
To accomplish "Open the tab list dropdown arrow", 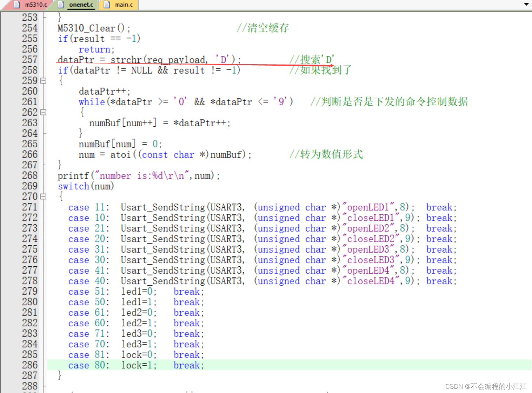I will pyautogui.click(x=526, y=5).
